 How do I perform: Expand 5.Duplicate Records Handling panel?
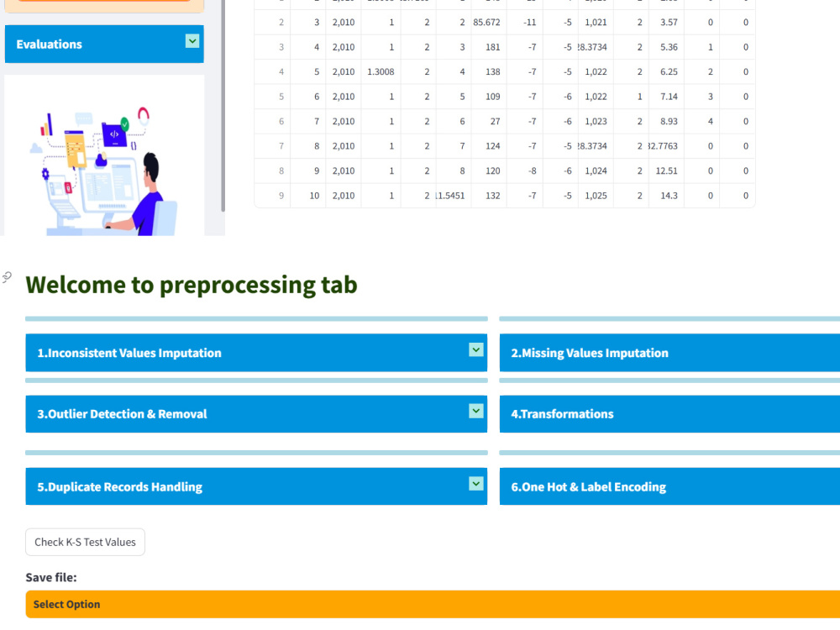pos(256,486)
